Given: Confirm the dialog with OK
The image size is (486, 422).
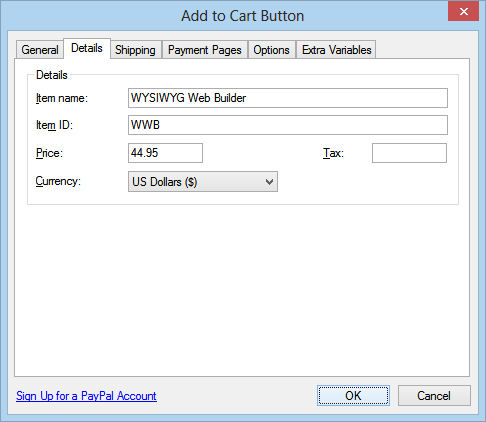Looking at the screenshot, I should coord(353,396).
